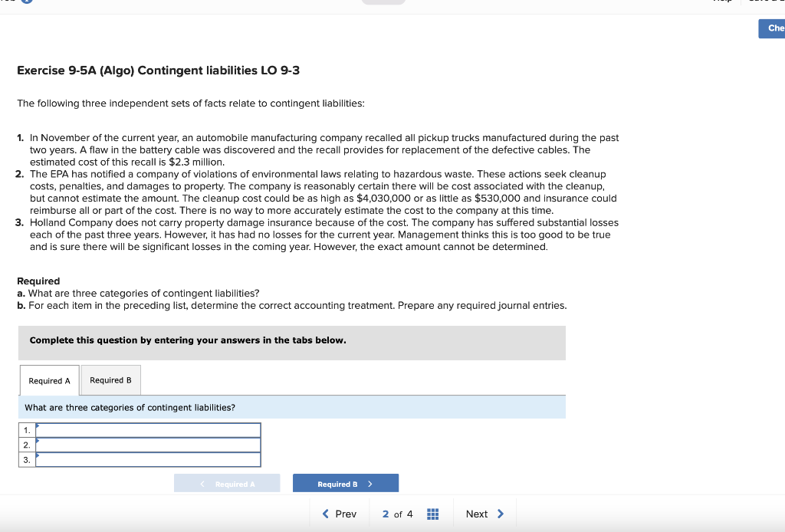Click the Prev left-chevron arrow icon

pyautogui.click(x=325, y=514)
